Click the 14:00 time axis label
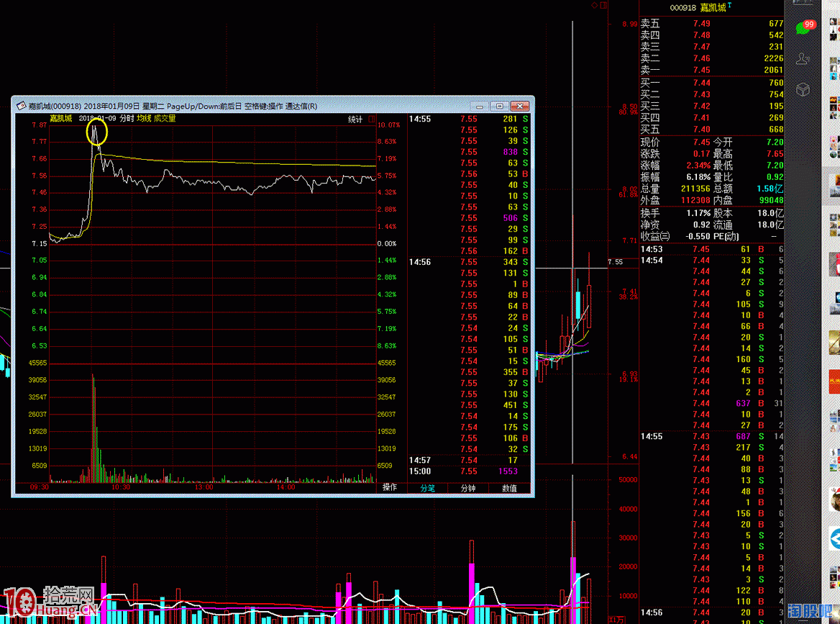 [286, 487]
